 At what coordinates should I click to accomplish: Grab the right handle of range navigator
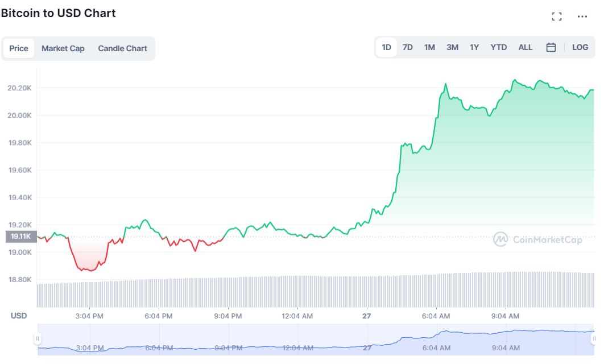[x=594, y=338]
